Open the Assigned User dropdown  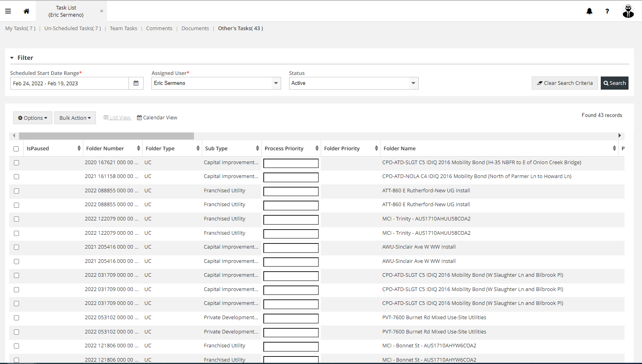276,83
